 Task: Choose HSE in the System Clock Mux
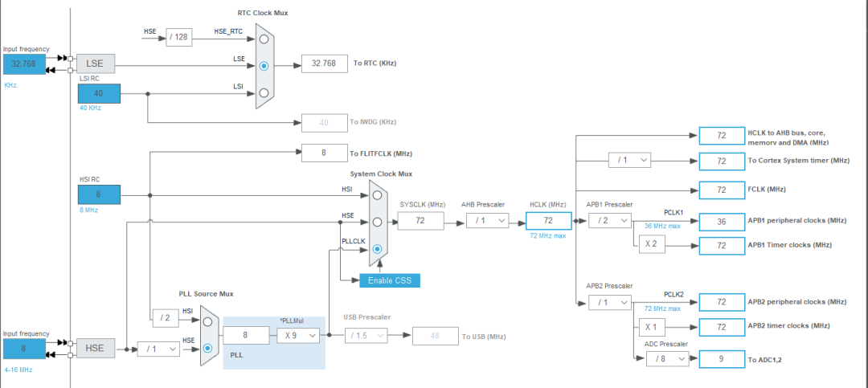point(377,222)
